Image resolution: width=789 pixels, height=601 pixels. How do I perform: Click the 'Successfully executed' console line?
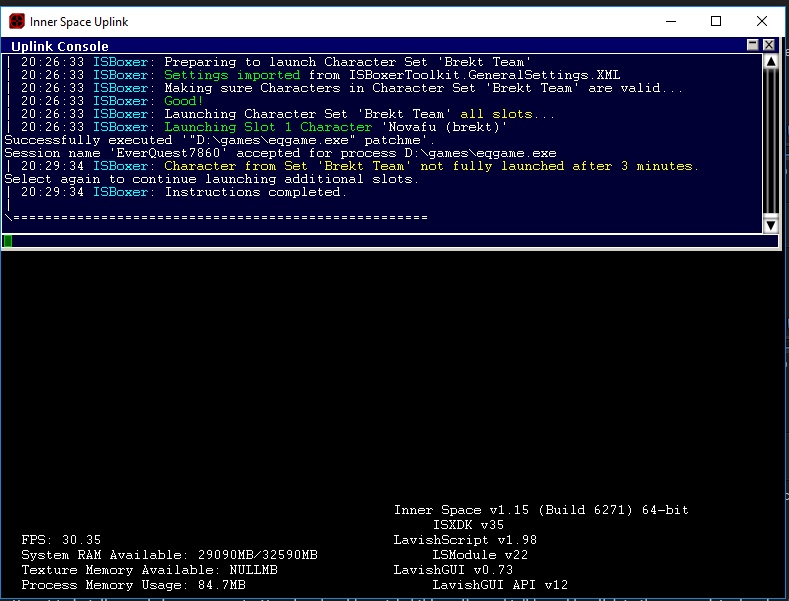click(x=219, y=140)
